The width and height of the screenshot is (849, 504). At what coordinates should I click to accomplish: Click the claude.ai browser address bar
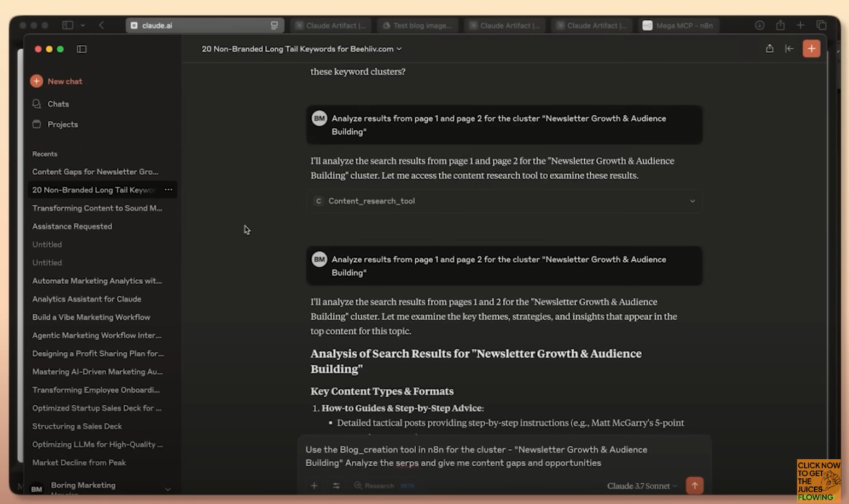[x=204, y=25]
